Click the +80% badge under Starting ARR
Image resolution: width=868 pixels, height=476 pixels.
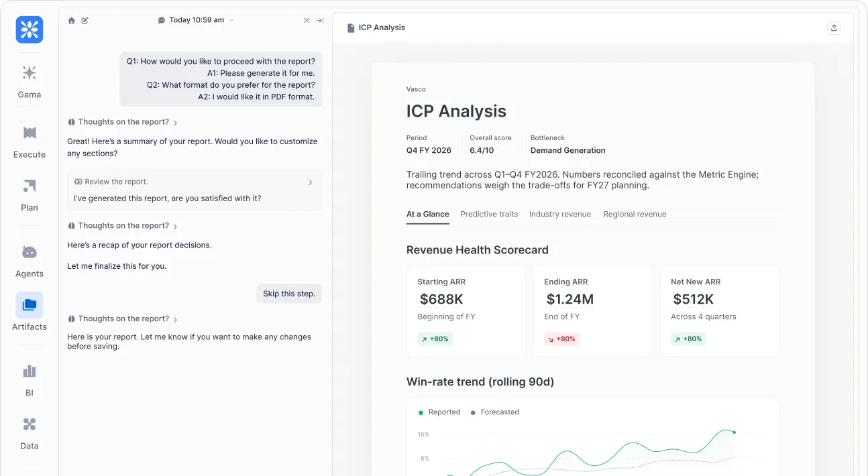435,339
